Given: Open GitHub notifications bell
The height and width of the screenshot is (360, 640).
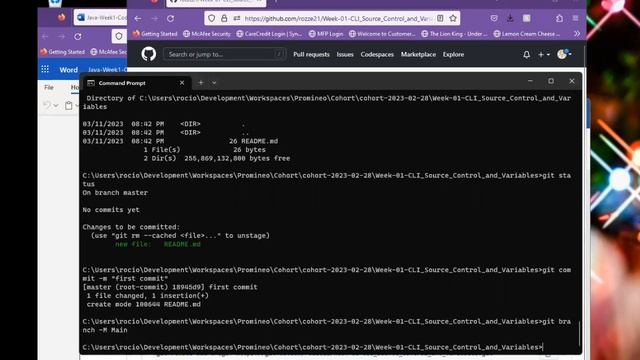Looking at the screenshot, I should [527, 54].
